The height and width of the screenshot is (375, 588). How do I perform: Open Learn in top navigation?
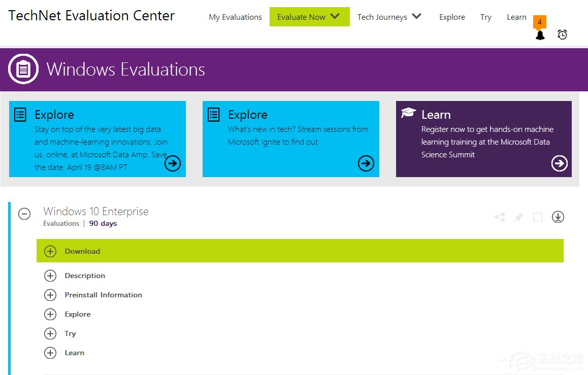pos(516,17)
